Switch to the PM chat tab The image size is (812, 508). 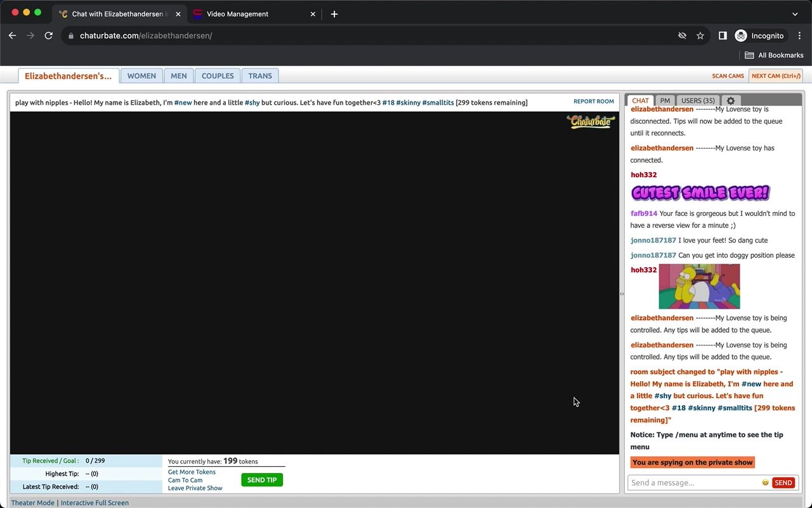(665, 100)
